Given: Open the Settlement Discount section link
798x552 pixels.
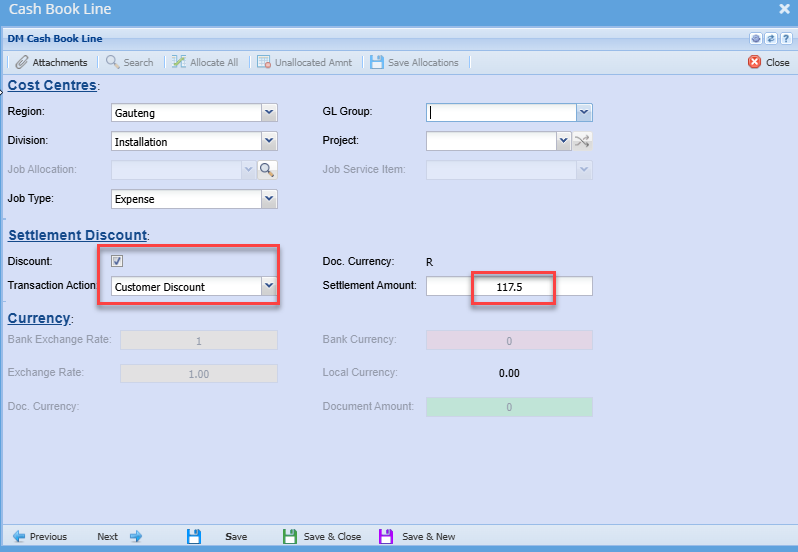Looking at the screenshot, I should pos(77,235).
